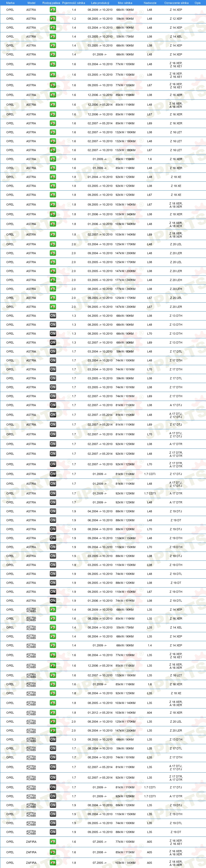Screen dimensions: 206x868
Task: Click L70 in the Astra Z 13 DTH row
Action: click(x=150, y=334)
